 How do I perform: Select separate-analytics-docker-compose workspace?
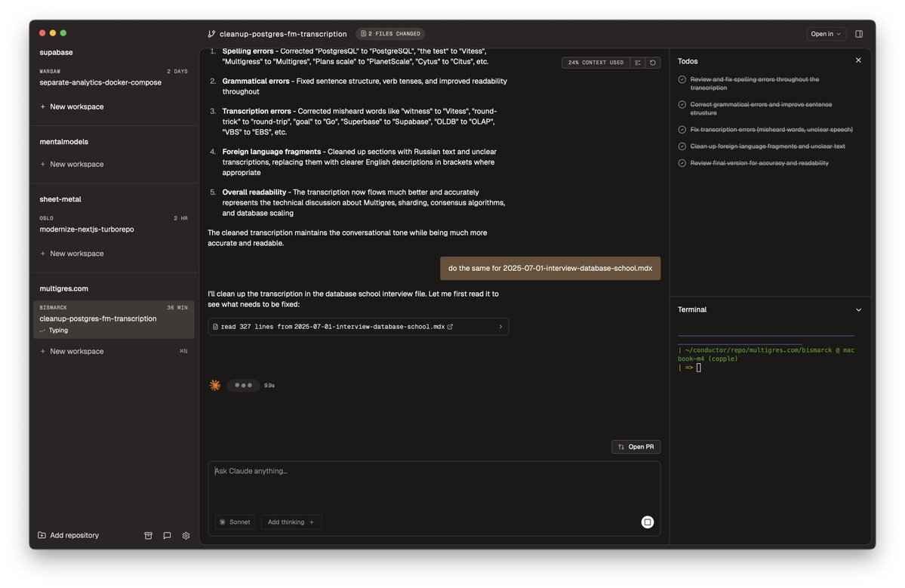pos(114,77)
